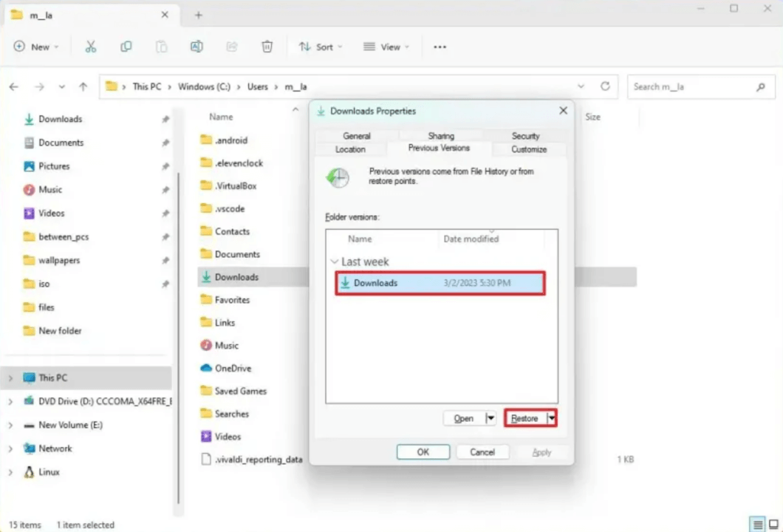This screenshot has width=783, height=532.
Task: Select the Cut scissors icon on the toolbar
Action: pyautogui.click(x=90, y=47)
